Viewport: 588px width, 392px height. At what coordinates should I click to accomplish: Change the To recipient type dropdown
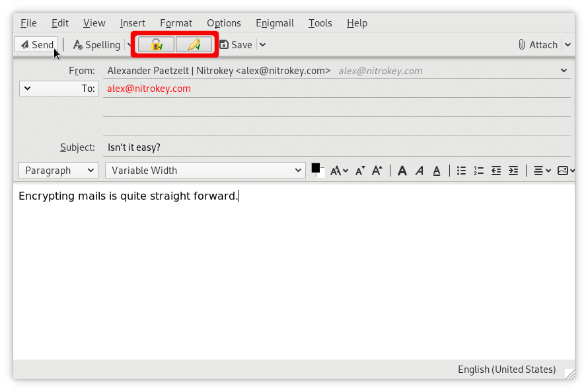click(x=59, y=89)
